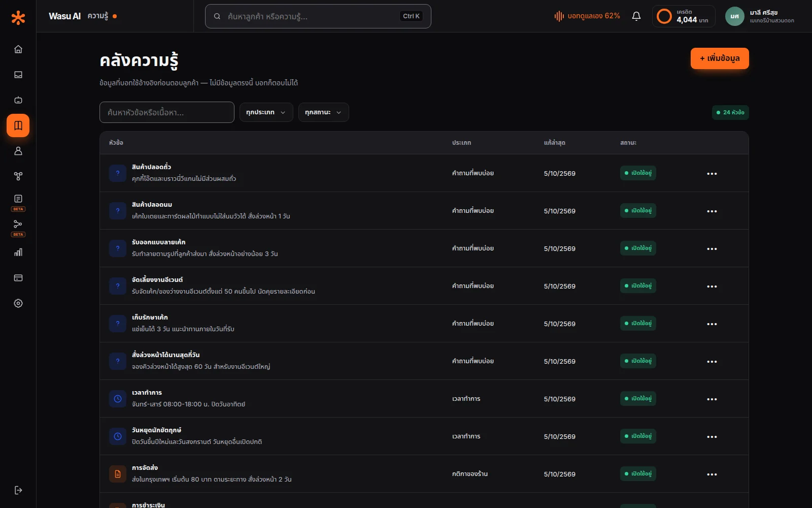
Task: Click the logout icon at sidebar bottom
Action: pos(18,490)
